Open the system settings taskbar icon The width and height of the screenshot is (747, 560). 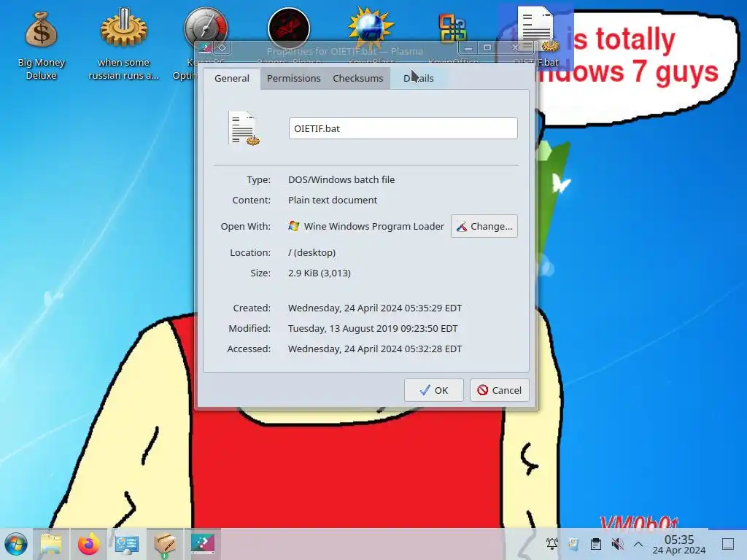point(127,544)
